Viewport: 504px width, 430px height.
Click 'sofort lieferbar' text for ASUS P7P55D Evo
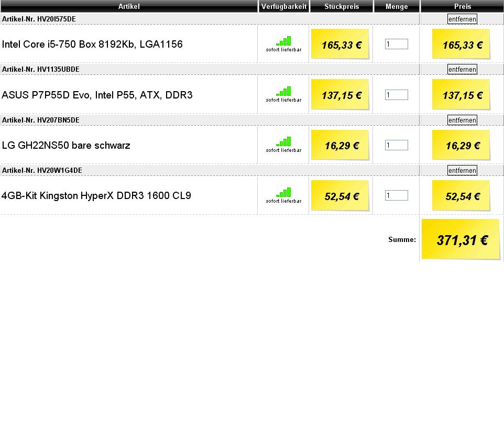click(283, 100)
